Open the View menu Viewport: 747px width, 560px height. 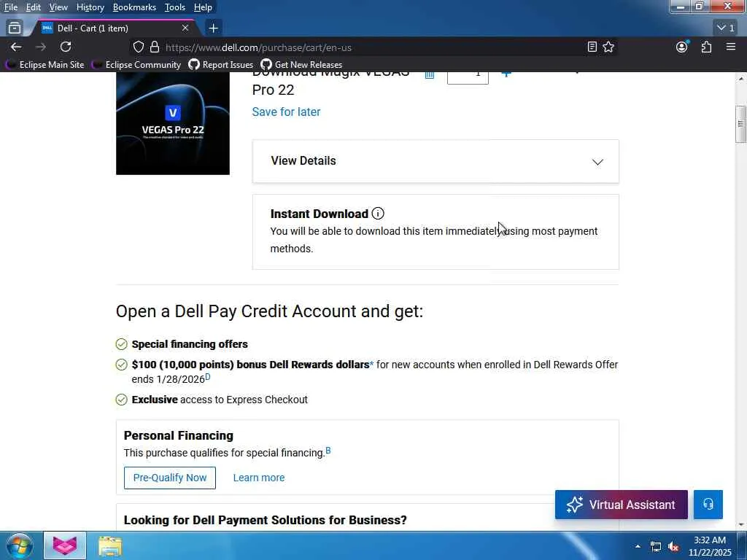(58, 7)
